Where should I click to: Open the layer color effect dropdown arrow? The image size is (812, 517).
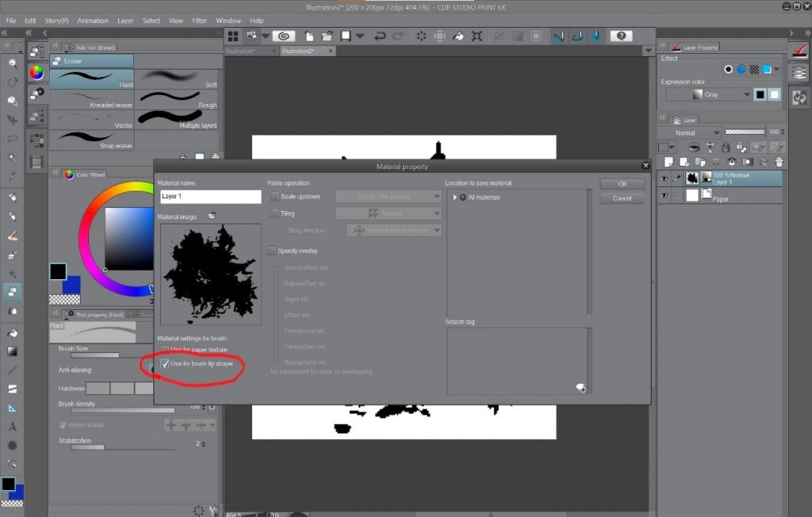click(776, 69)
